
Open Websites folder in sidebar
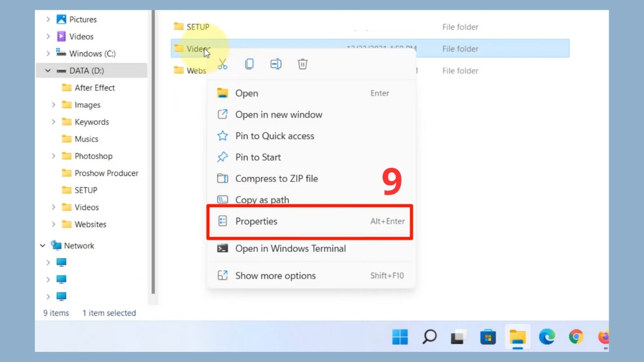click(90, 224)
